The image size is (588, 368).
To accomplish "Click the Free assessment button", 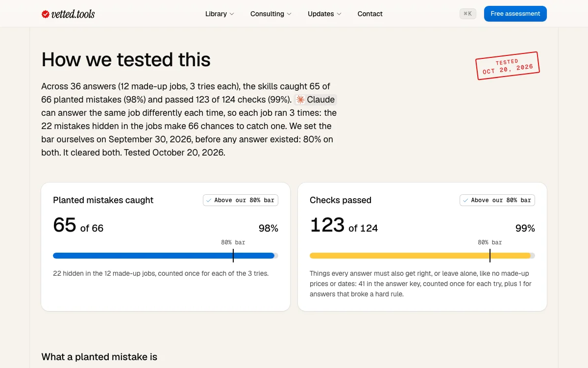I will coord(515,14).
